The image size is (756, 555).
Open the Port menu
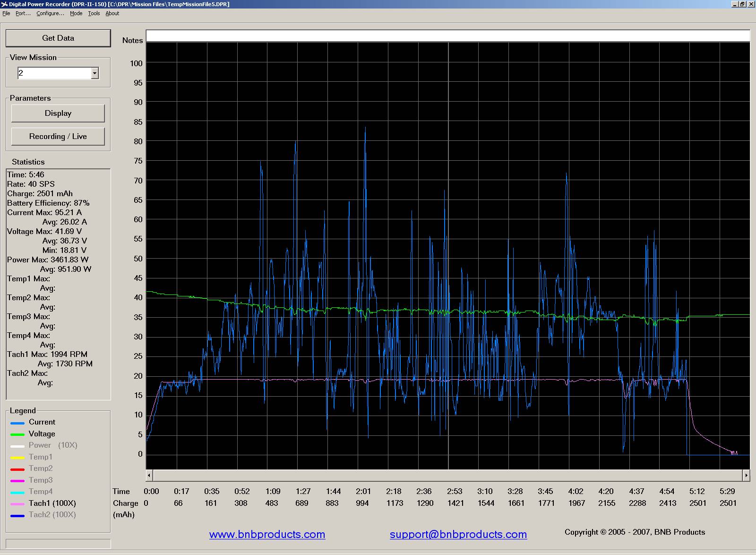23,13
